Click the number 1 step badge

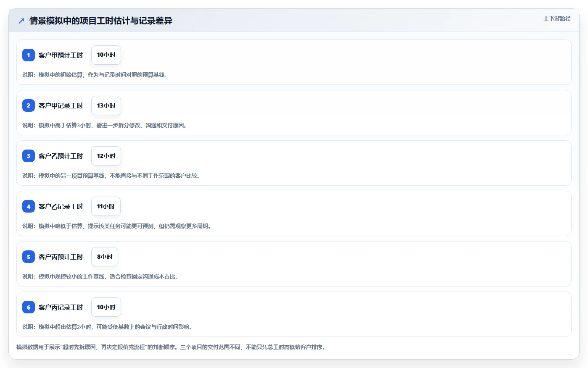click(x=29, y=55)
